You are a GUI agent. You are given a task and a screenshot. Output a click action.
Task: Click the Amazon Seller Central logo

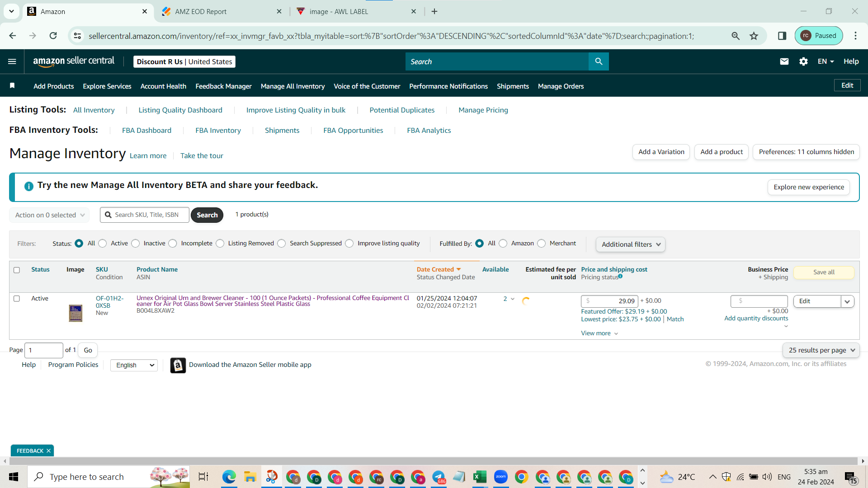pyautogui.click(x=74, y=61)
